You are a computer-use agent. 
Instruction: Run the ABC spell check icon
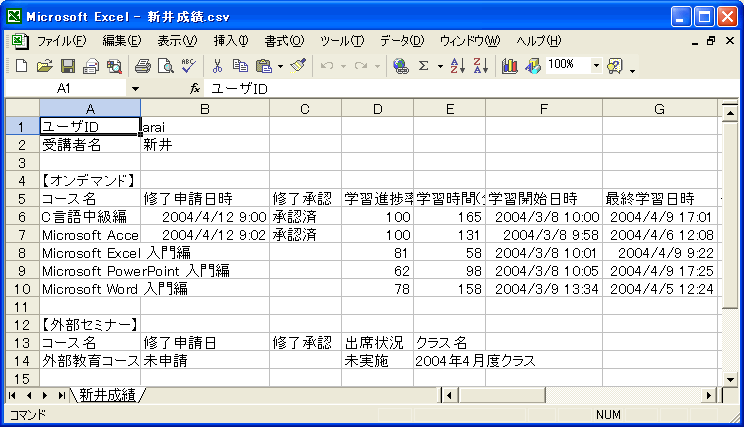tap(188, 66)
